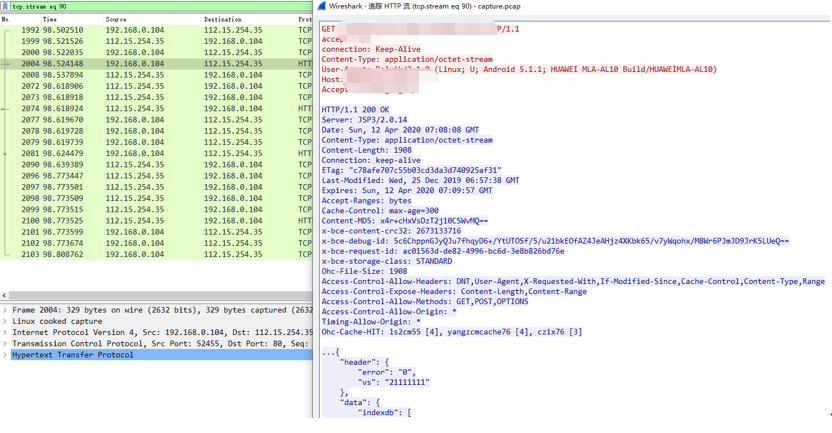The width and height of the screenshot is (832, 433).
Task: Click the tcp.stream eq 90 filter field
Action: (161, 6)
